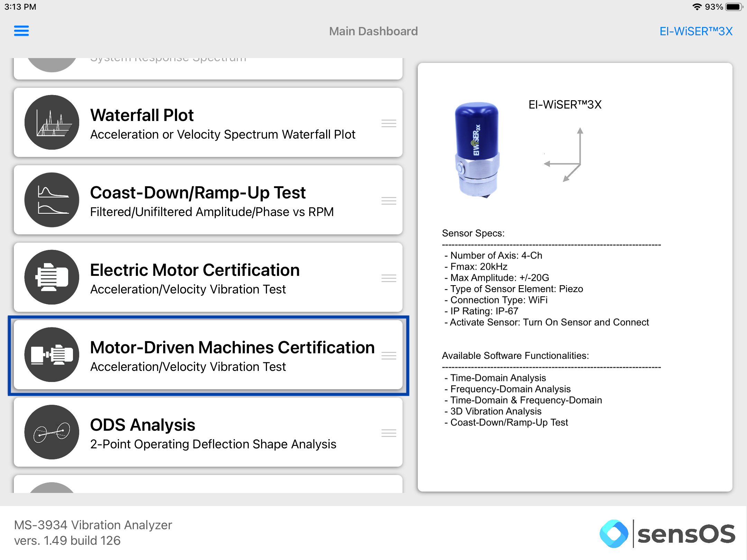The image size is (747, 560).
Task: Tap the Motor-Driven Machines Certification reorder handle
Action: 389,356
